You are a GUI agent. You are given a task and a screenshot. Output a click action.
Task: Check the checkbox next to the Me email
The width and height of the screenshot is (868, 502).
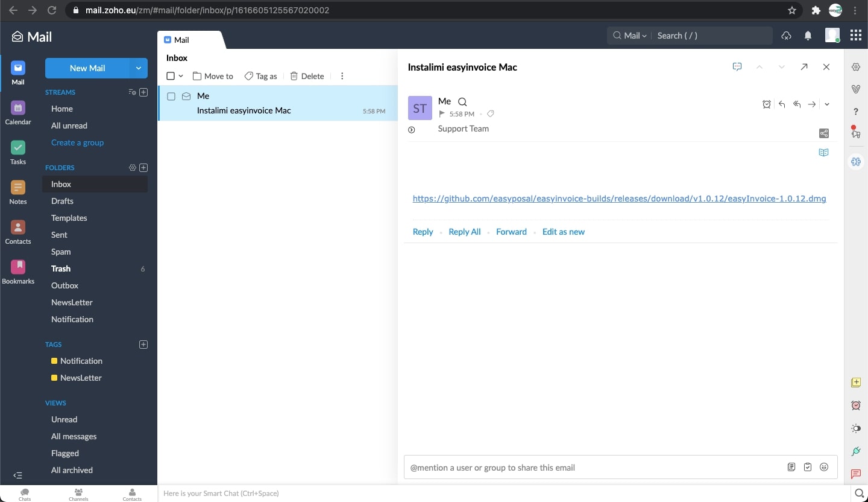coord(171,96)
